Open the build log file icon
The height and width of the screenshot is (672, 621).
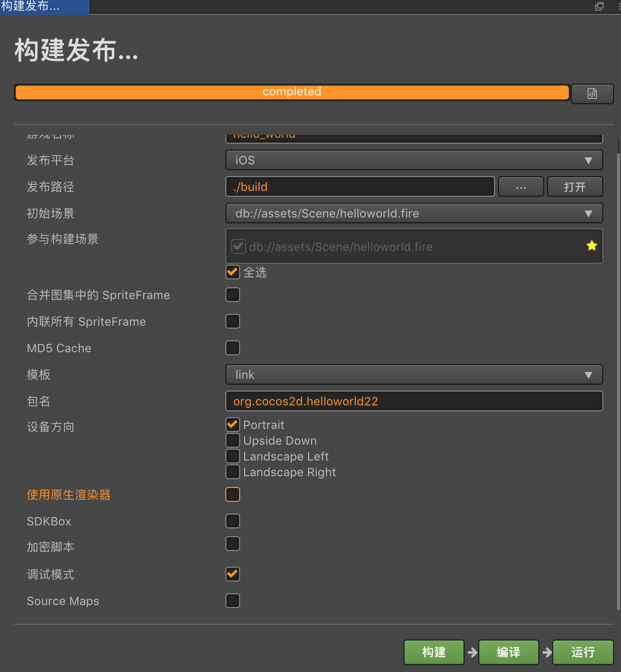click(x=592, y=93)
